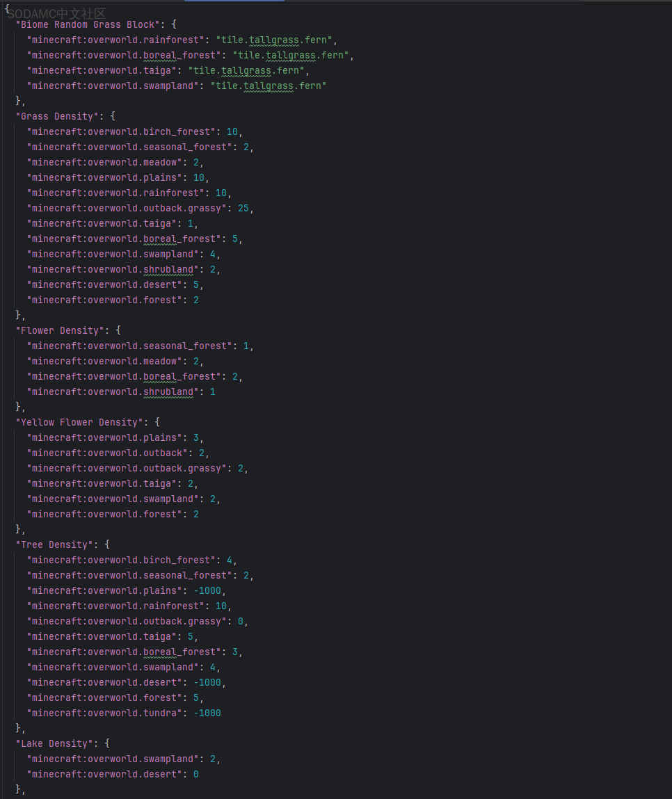Click the "Biome Random Grass Block" key

(88, 24)
